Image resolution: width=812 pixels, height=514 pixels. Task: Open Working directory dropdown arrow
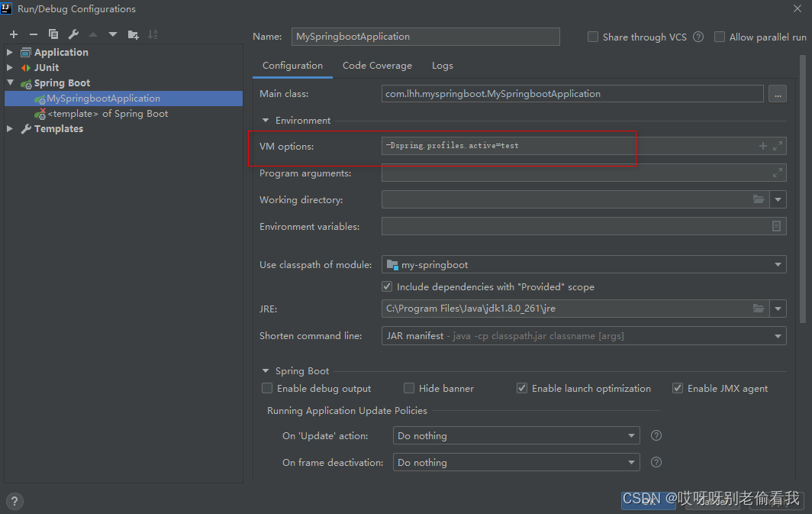pyautogui.click(x=778, y=199)
